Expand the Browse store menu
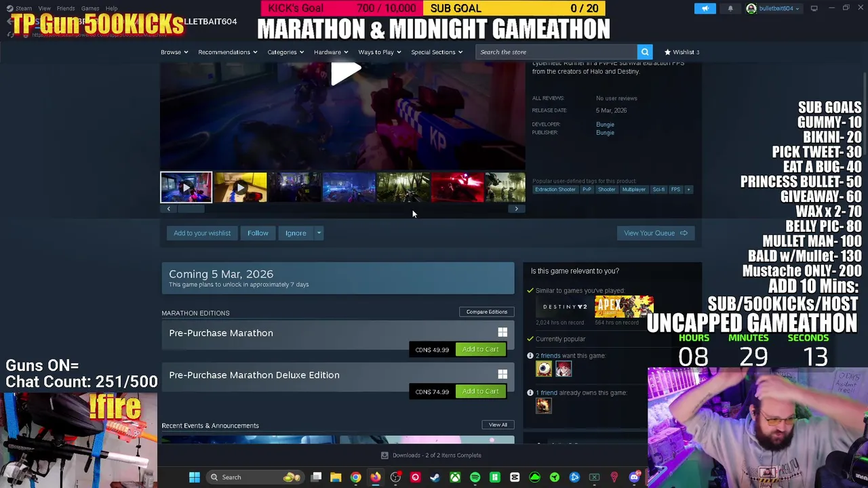This screenshot has width=868, height=488. [174, 52]
